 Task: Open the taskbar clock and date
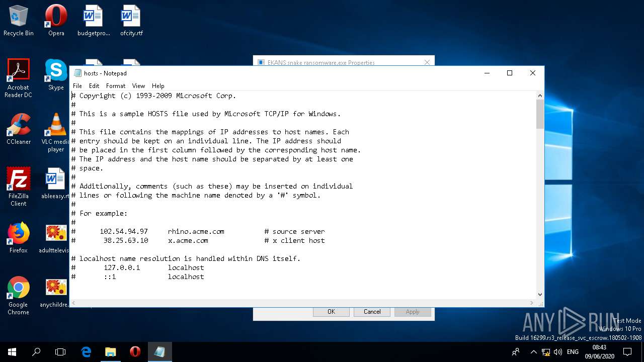click(599, 352)
